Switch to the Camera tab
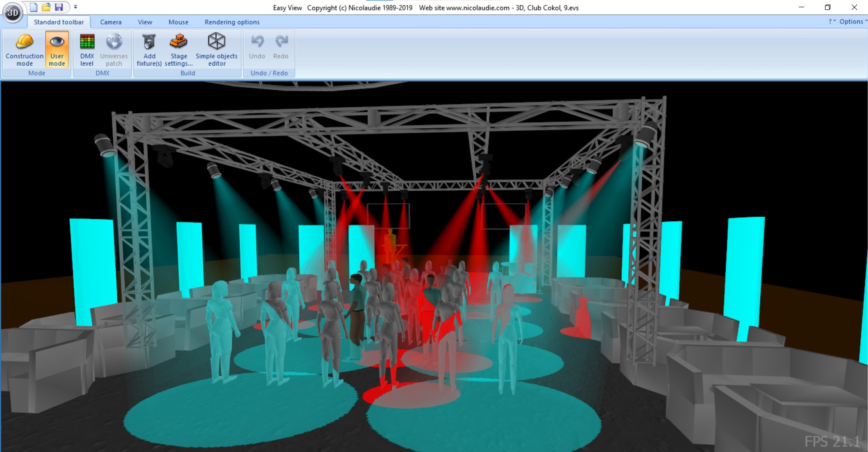Image resolution: width=868 pixels, height=452 pixels. 111,22
